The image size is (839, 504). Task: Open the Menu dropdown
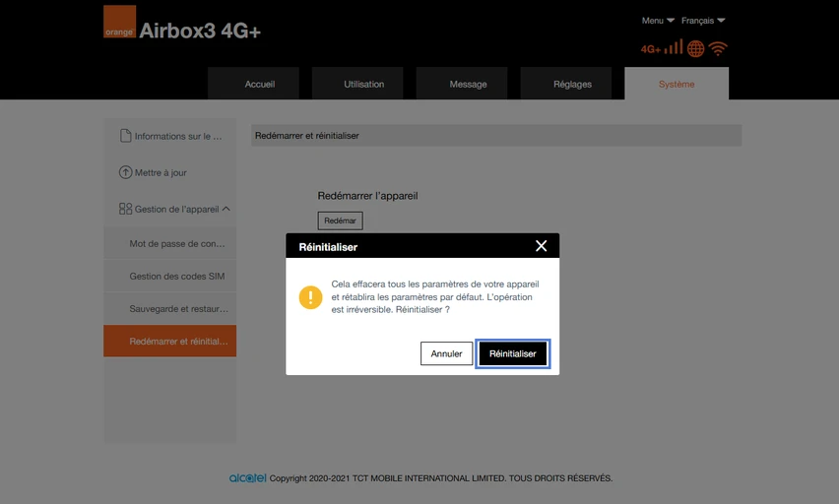(658, 21)
